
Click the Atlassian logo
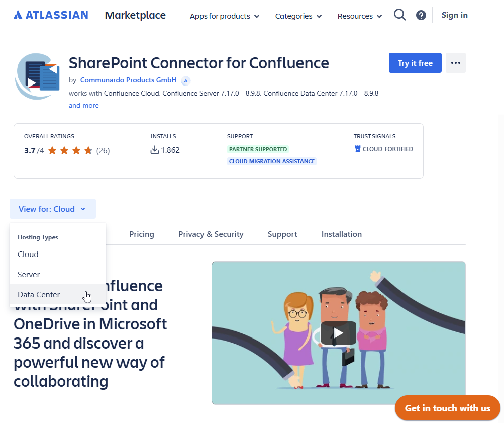(x=51, y=15)
